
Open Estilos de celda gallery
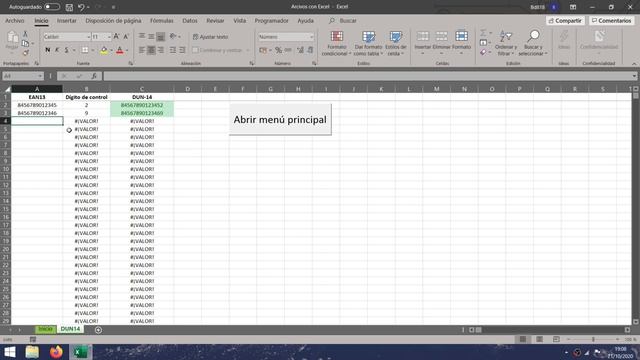pyautogui.click(x=396, y=43)
